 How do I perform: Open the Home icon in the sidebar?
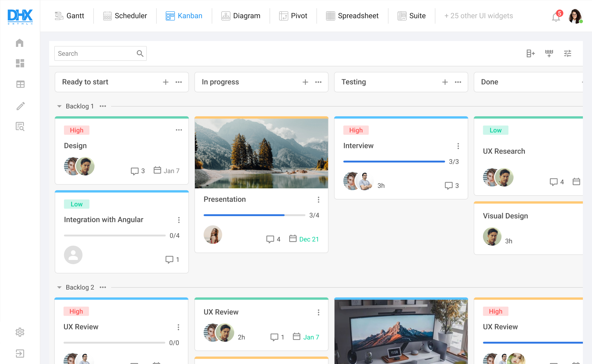[20, 43]
